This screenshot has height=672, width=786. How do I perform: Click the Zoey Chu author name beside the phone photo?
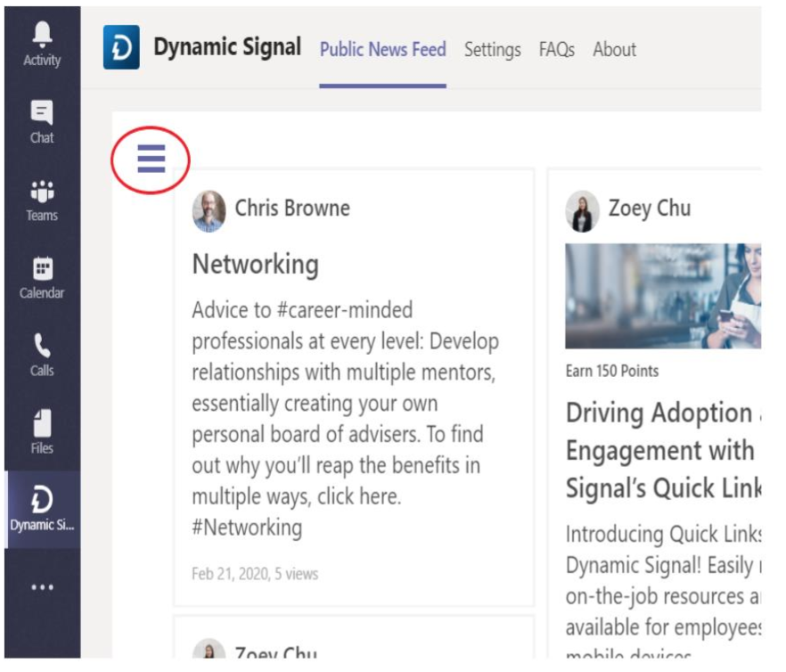point(650,209)
